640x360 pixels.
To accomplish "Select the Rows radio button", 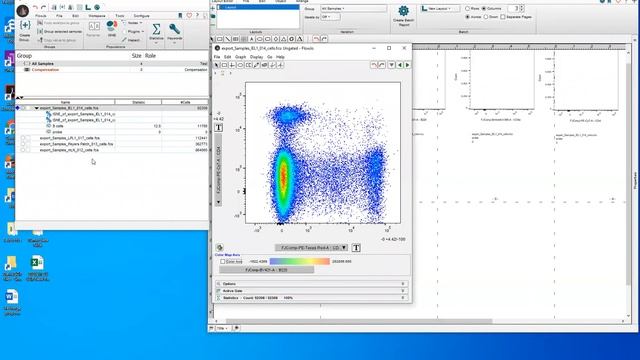I will (x=467, y=8).
